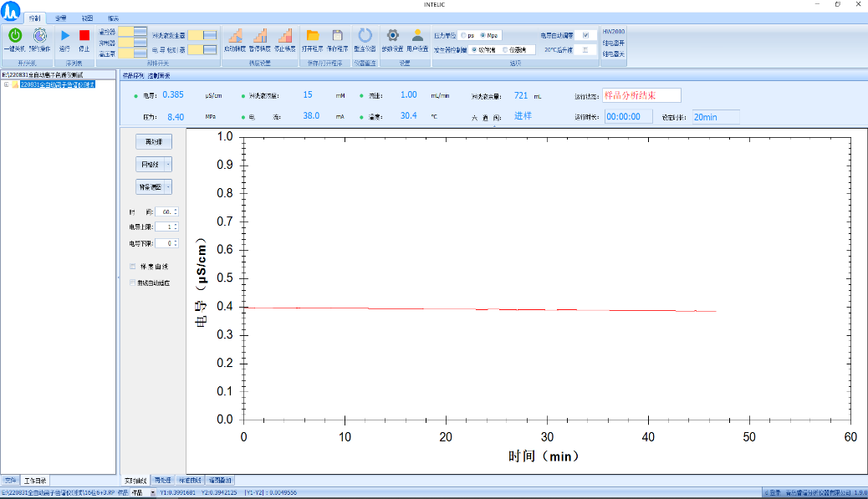Viewport: 868px width, 499px height.
Task: Click the reconnect instrument circular arrow icon
Action: tap(365, 35)
